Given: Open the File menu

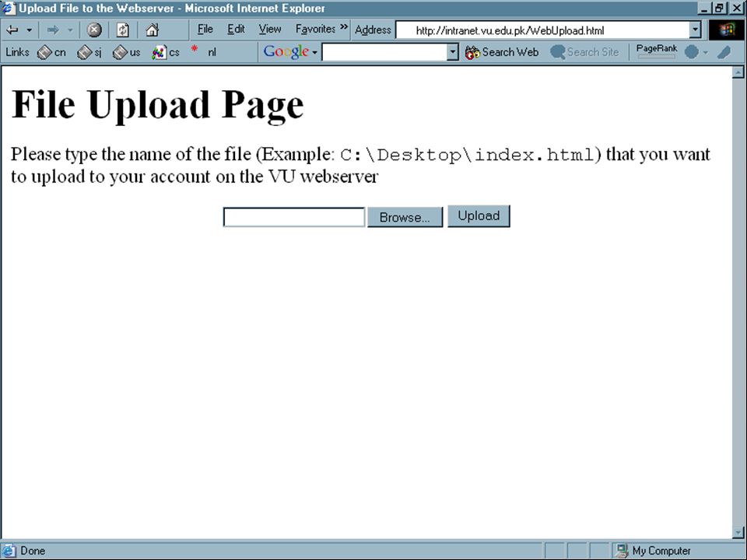Looking at the screenshot, I should coord(205,30).
